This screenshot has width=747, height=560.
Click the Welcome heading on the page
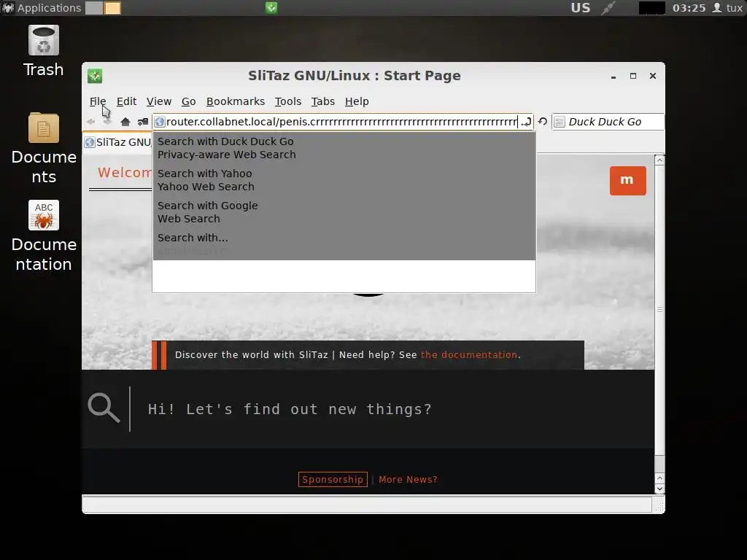click(125, 172)
